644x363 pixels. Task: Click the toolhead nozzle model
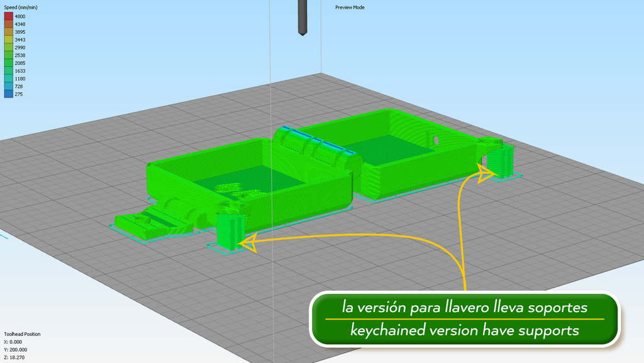303,18
